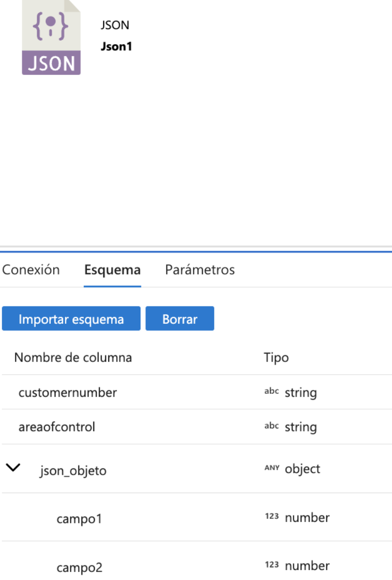Click the abc type icon for customernumber
Viewport: 392px width, 580px height.
pyautogui.click(x=271, y=391)
